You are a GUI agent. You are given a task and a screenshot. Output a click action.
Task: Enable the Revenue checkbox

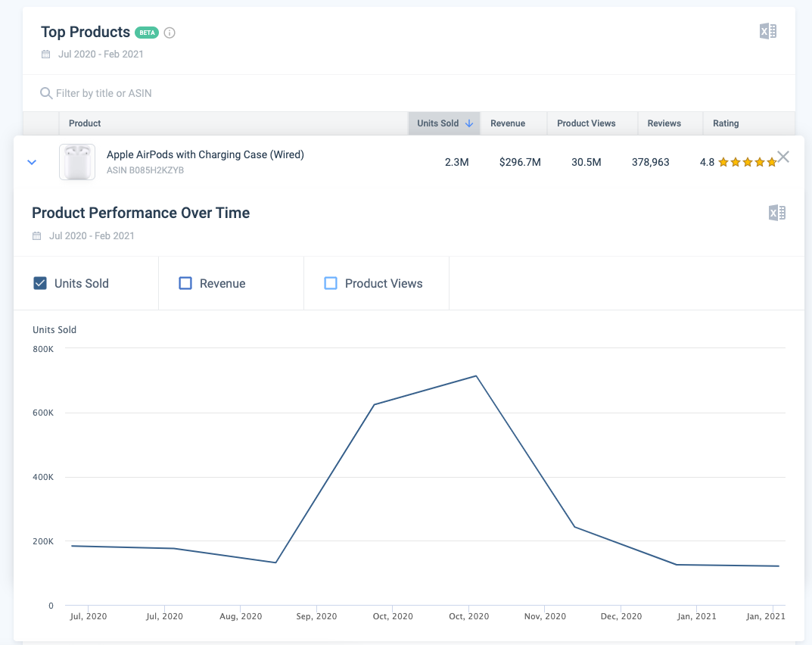[x=185, y=283]
